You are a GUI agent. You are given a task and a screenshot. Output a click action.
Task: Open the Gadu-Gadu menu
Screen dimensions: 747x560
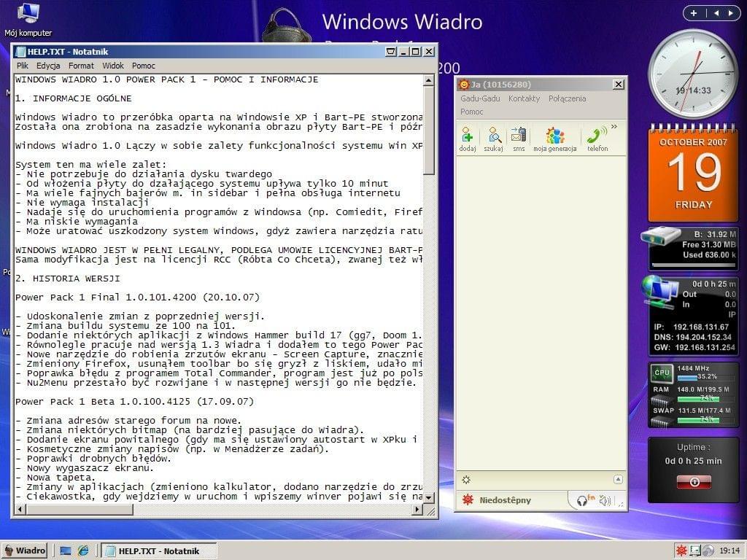coord(480,98)
